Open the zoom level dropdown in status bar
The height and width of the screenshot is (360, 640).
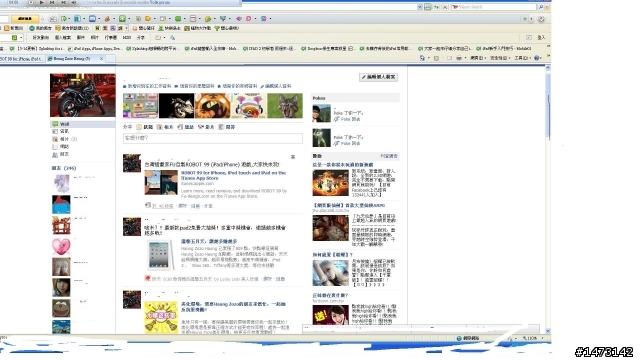(543, 338)
